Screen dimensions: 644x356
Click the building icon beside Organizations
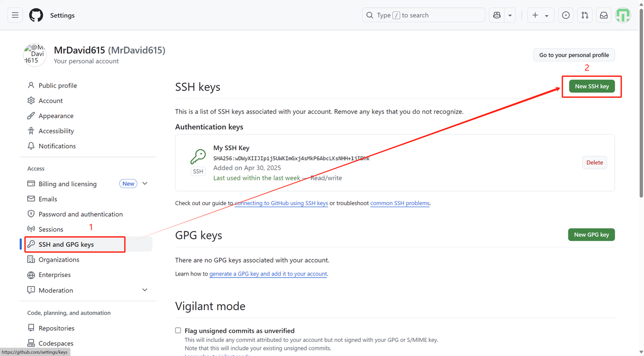(31, 259)
